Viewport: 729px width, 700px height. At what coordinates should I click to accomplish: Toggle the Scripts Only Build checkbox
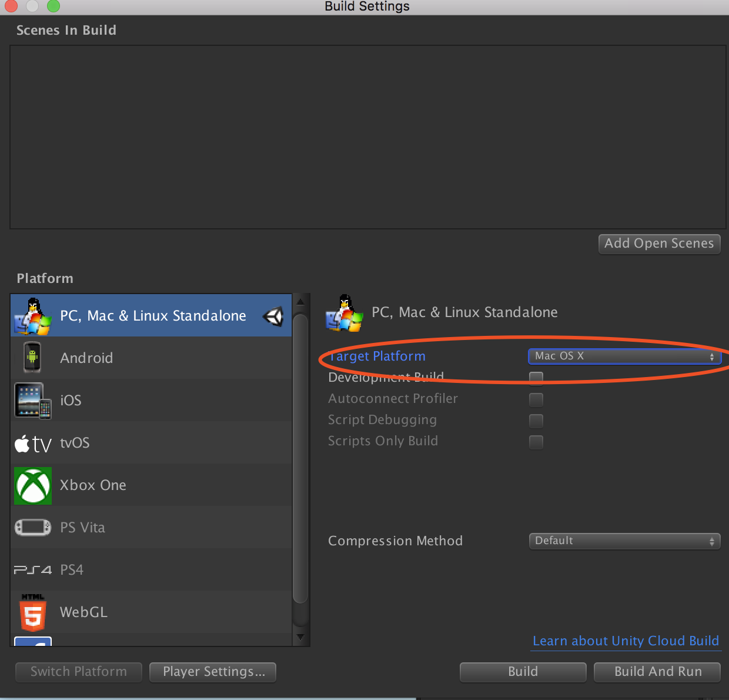pyautogui.click(x=536, y=442)
